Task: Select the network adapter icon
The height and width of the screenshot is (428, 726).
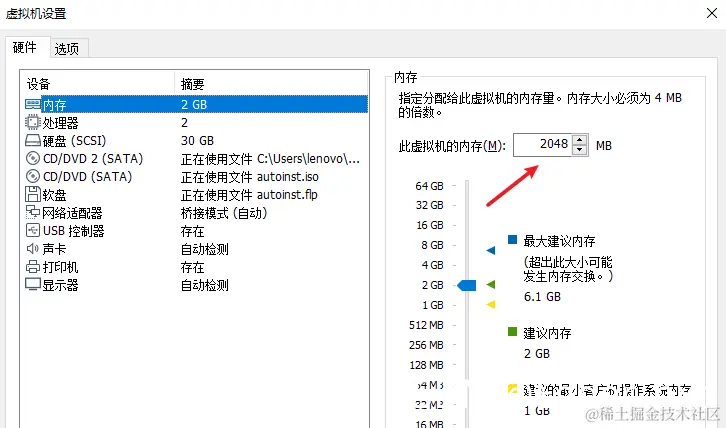Action: point(32,213)
